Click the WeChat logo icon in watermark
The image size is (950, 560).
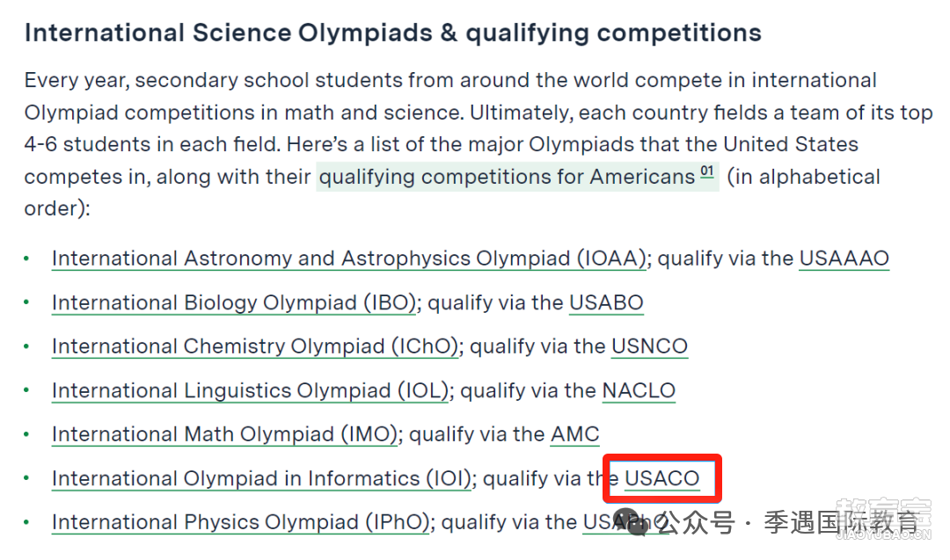click(x=630, y=521)
